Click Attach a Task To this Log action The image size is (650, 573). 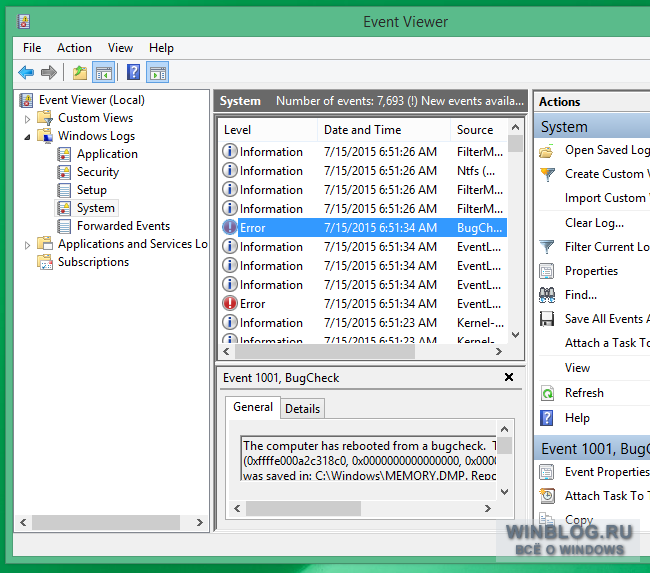(x=607, y=343)
